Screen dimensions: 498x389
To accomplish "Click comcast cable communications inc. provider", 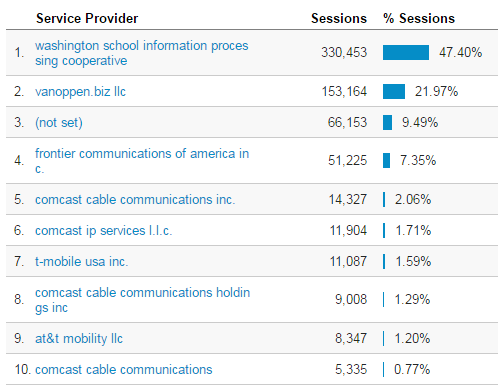I will [135, 199].
